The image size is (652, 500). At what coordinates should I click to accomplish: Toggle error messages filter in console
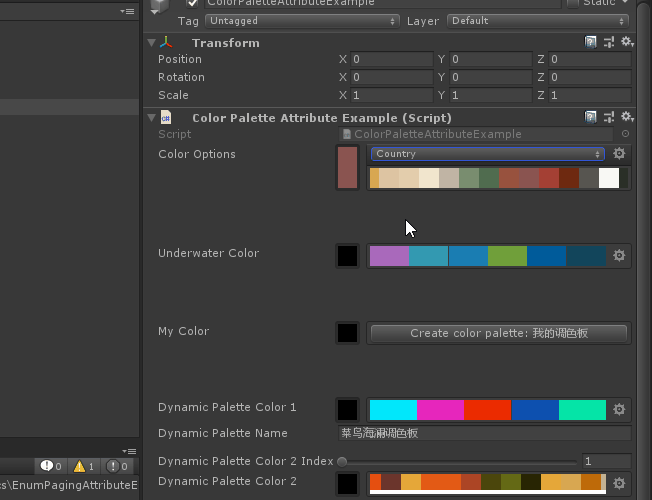click(117, 466)
